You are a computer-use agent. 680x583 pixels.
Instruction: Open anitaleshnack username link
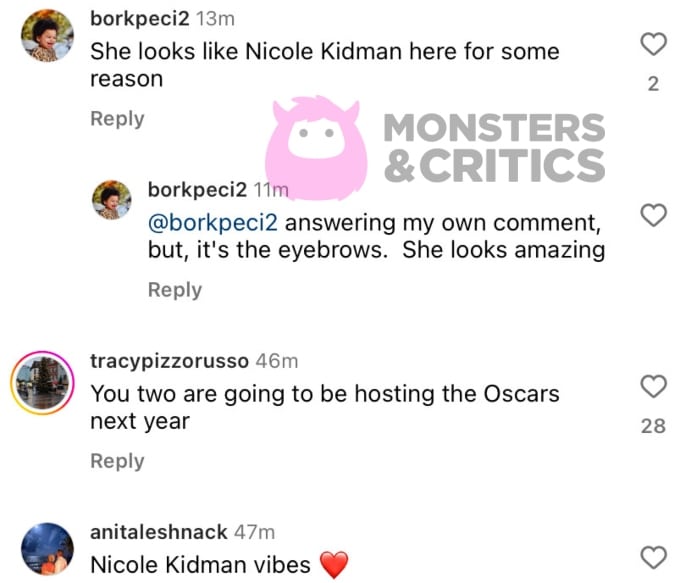[x=158, y=532]
